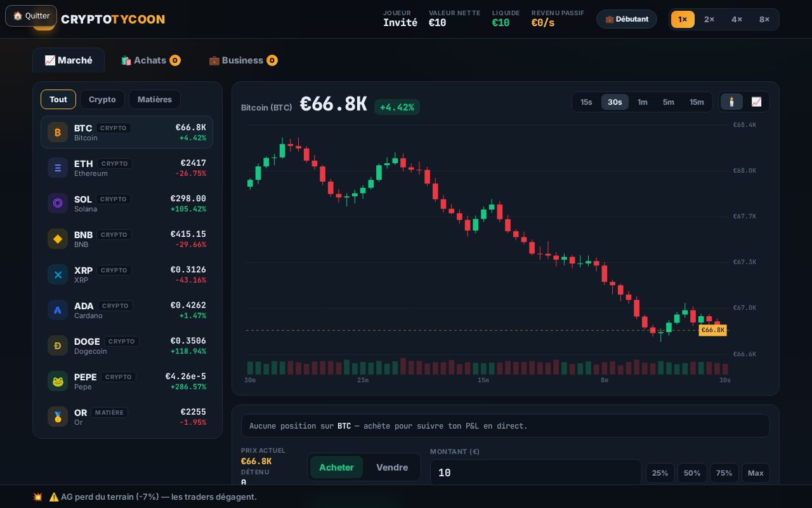Select the ETH Ethereum row name
Viewport: 812px width, 508px height.
point(91,173)
